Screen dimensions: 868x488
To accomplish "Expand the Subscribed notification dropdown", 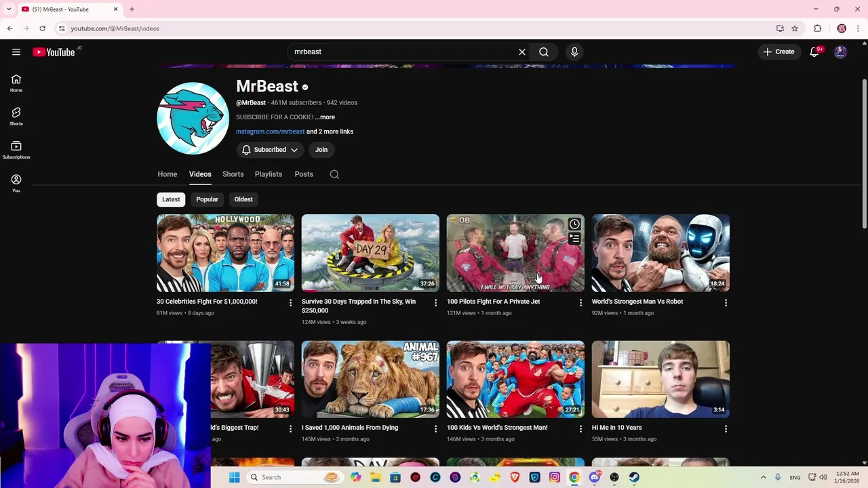I will [271, 150].
